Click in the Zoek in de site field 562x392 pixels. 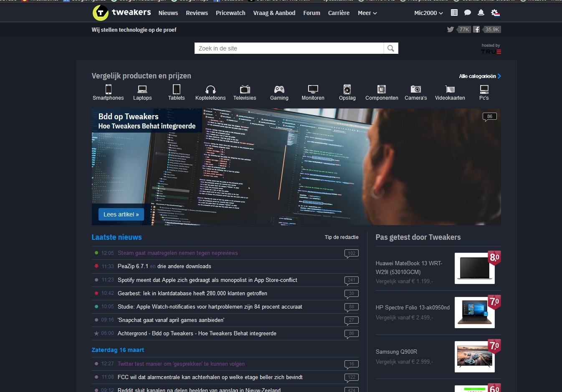point(289,48)
